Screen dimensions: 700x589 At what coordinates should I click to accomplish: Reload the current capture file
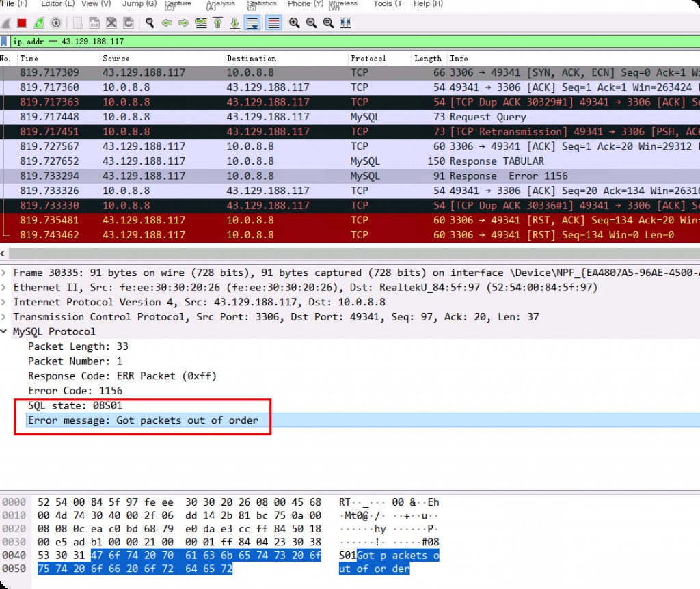(x=129, y=23)
